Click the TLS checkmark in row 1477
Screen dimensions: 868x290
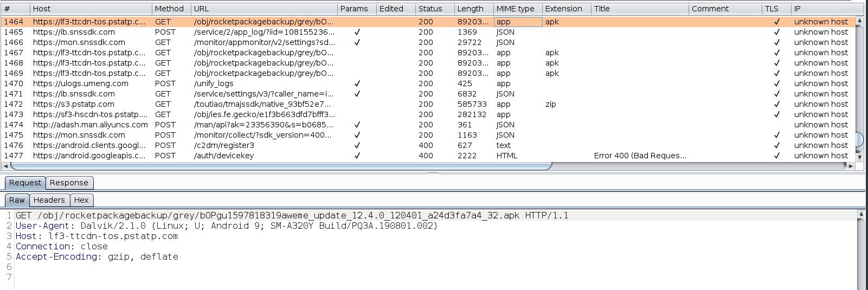[x=776, y=156]
